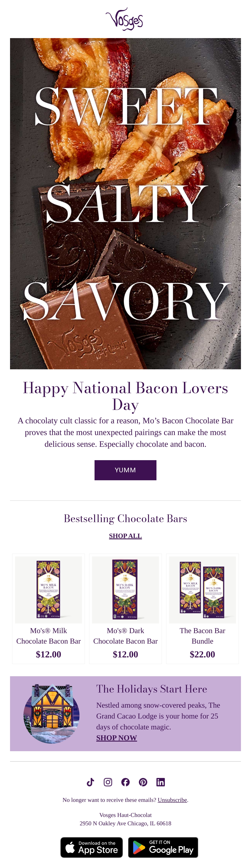Open the Mo's Milk Chocolate Bacon Bar title
This screenshot has width=251, height=868.
(49, 636)
